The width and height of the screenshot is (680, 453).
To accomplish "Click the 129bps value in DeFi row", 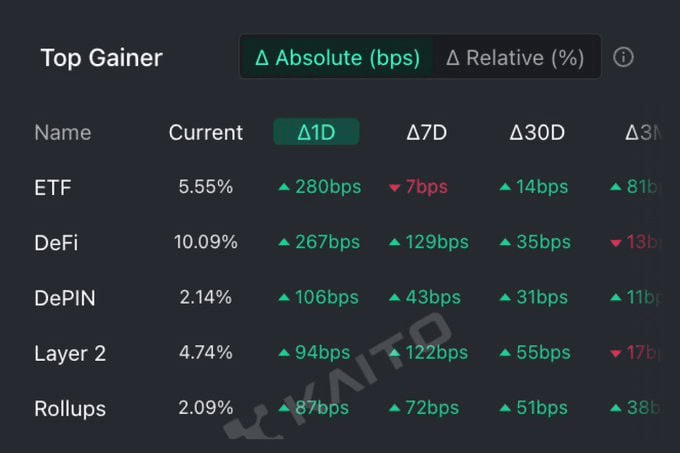I will click(x=437, y=242).
